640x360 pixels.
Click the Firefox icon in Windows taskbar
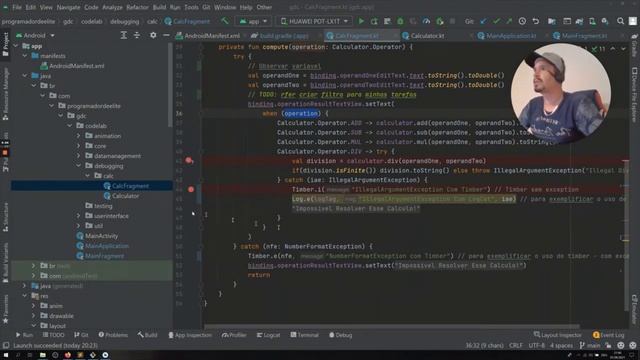point(68,355)
